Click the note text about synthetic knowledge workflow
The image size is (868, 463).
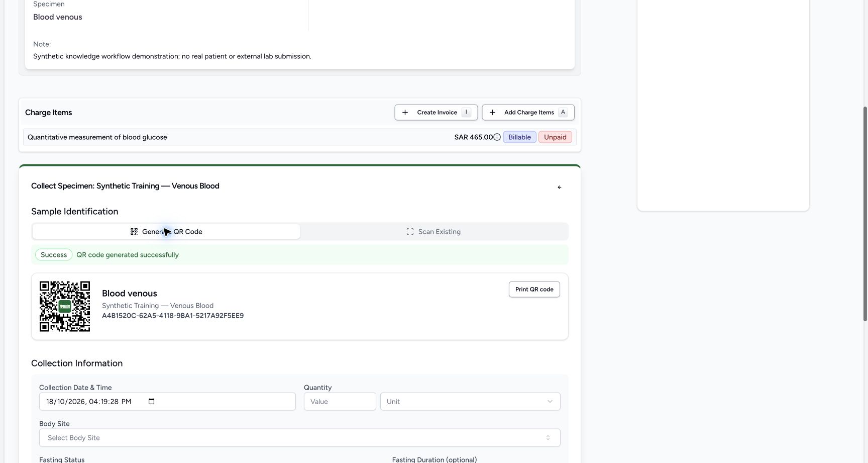pyautogui.click(x=172, y=56)
